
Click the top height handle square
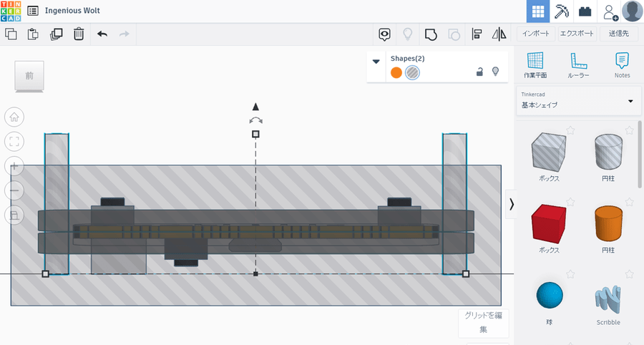[255, 134]
